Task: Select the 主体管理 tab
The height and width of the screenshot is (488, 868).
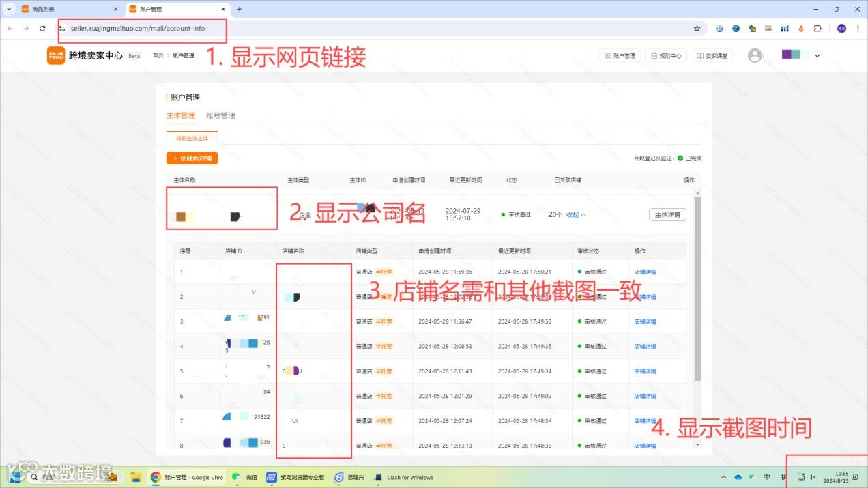Action: point(180,115)
